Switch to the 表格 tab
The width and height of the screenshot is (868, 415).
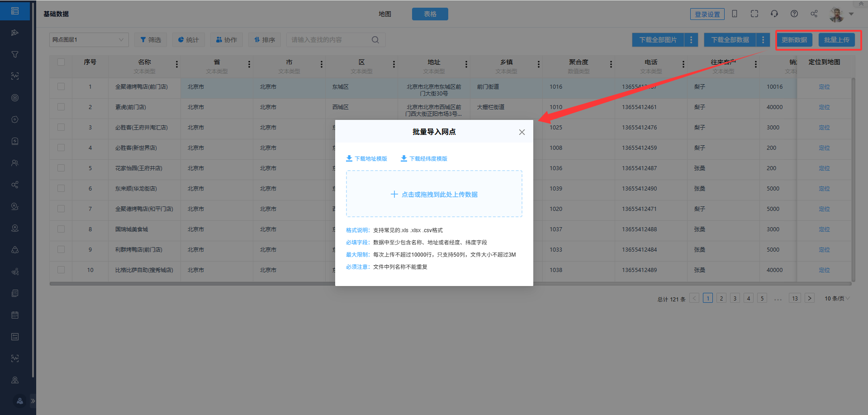pos(430,14)
